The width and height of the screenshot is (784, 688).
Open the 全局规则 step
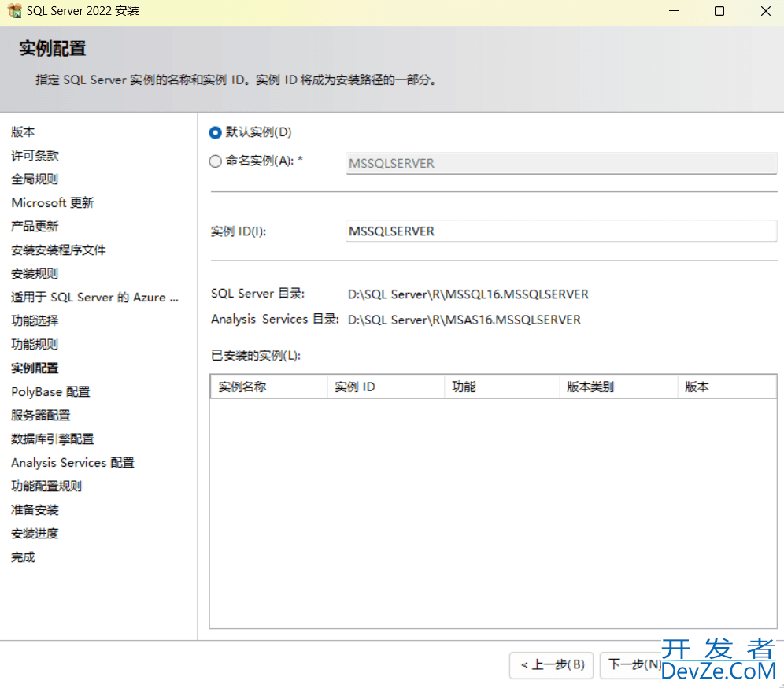(x=35, y=179)
